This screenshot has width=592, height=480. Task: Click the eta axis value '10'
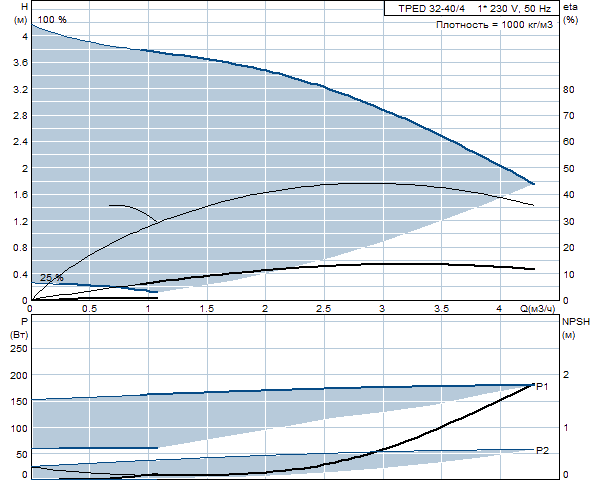[569, 274]
